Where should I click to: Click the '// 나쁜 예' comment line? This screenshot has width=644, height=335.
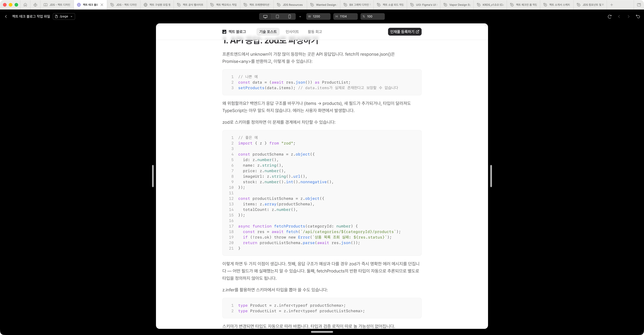click(248, 77)
